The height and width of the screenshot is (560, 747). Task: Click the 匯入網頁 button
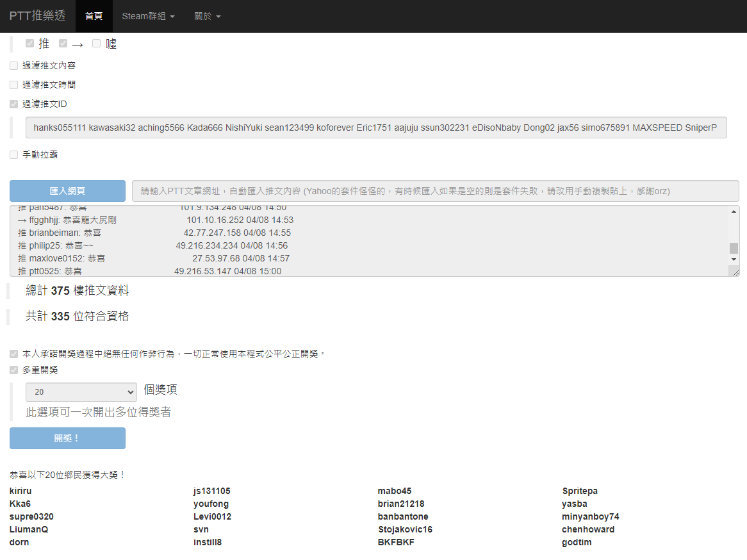(x=68, y=191)
